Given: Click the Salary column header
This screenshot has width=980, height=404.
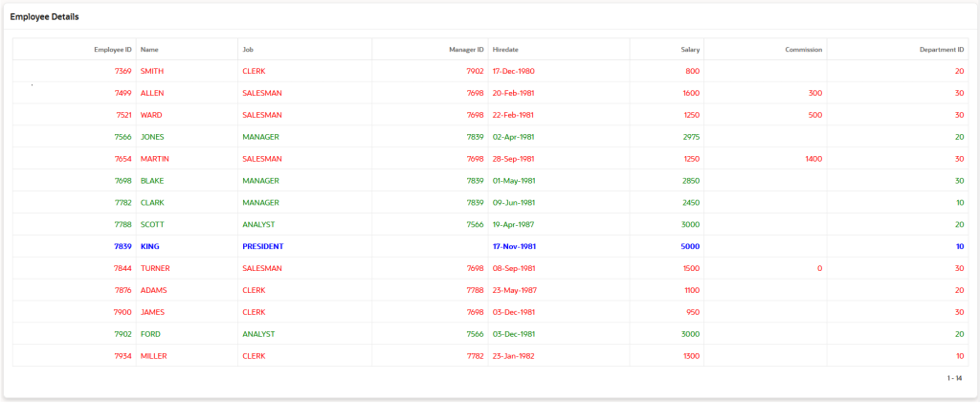Looking at the screenshot, I should tap(690, 49).
